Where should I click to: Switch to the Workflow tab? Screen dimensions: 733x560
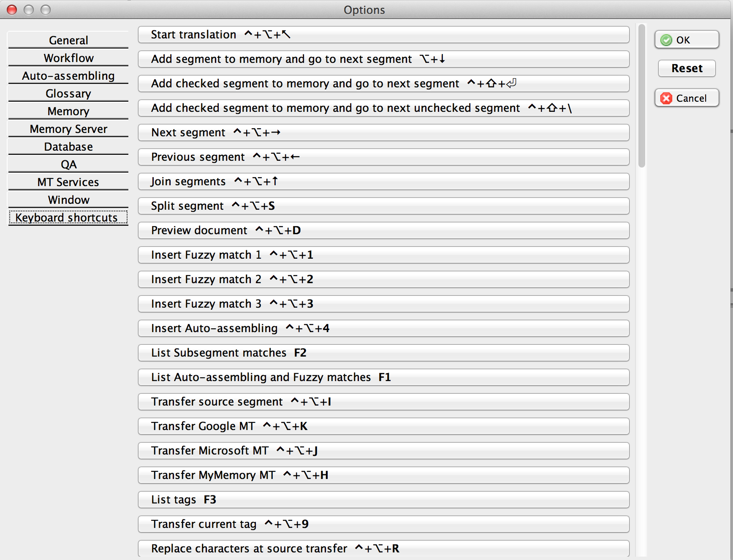68,58
